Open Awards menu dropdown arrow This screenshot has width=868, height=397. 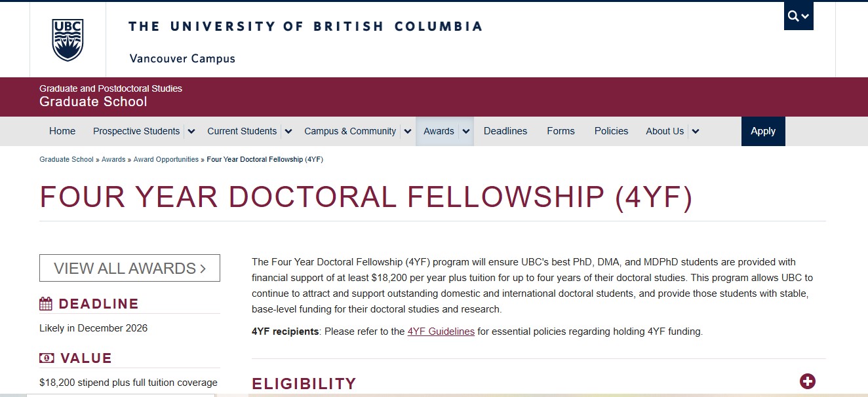coord(466,132)
